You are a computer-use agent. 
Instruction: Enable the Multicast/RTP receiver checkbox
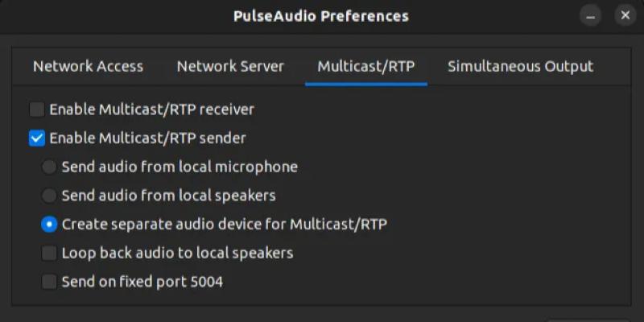37,109
